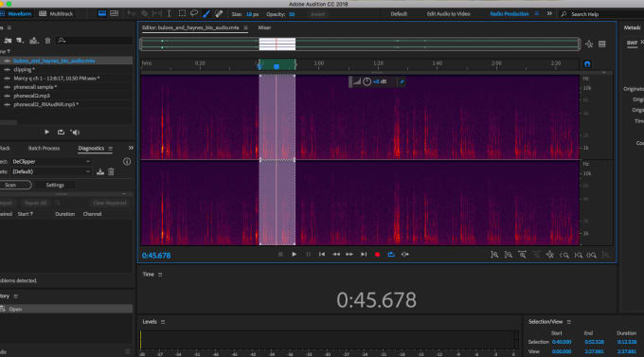Switch to Multitrack view
Screen dimensions: 644x357
point(56,14)
